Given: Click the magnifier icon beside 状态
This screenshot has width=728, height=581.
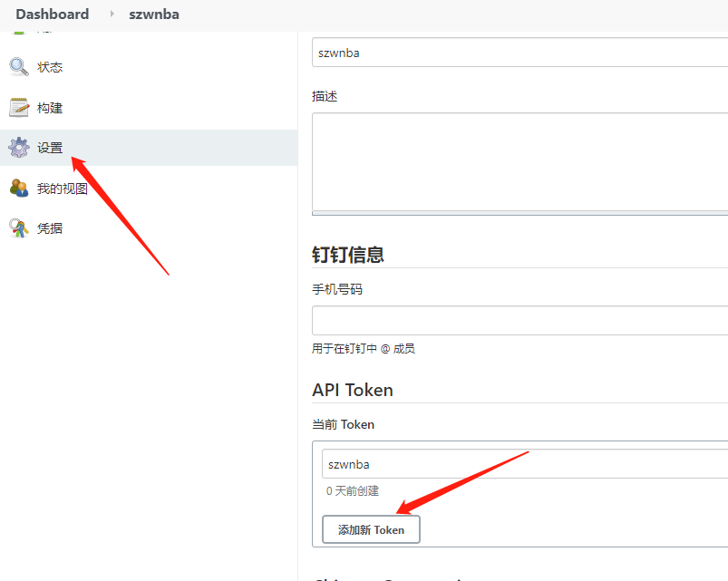Looking at the screenshot, I should 18,67.
